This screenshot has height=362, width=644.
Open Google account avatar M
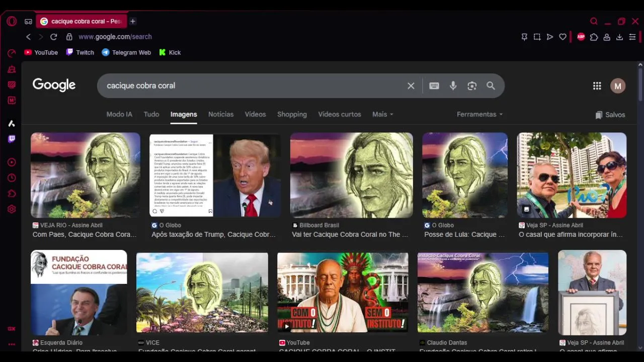tap(618, 86)
